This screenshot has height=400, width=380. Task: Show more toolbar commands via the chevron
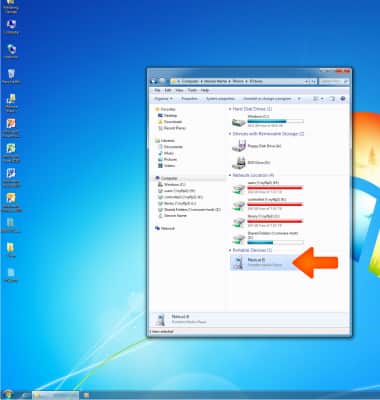pos(299,99)
